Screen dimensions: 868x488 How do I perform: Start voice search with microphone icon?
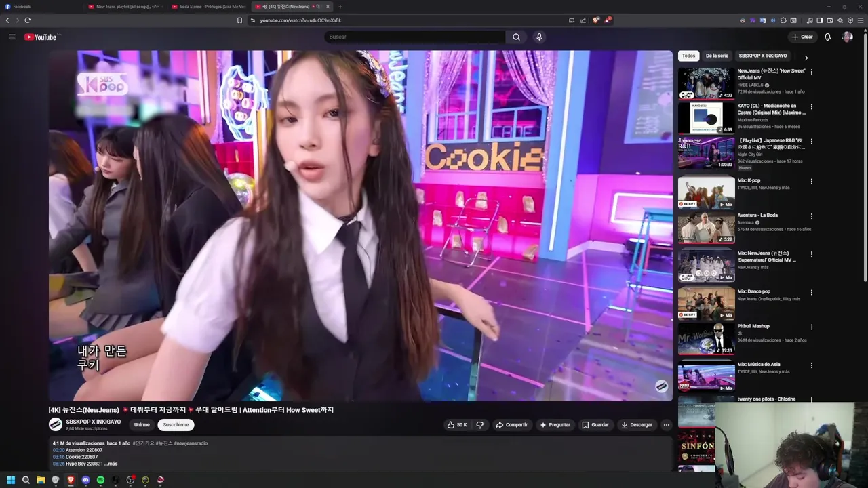tap(539, 37)
